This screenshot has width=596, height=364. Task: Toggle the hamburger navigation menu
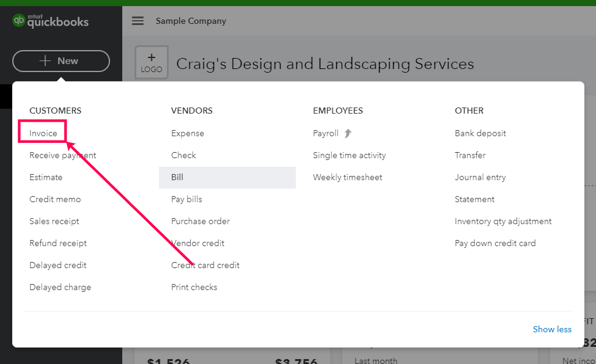(x=138, y=21)
